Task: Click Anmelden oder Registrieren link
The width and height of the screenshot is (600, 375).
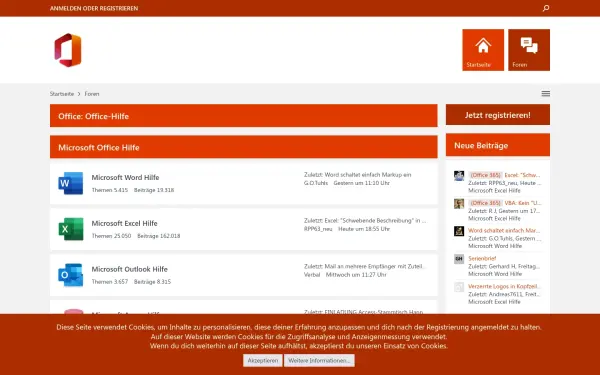Action: 94,8
